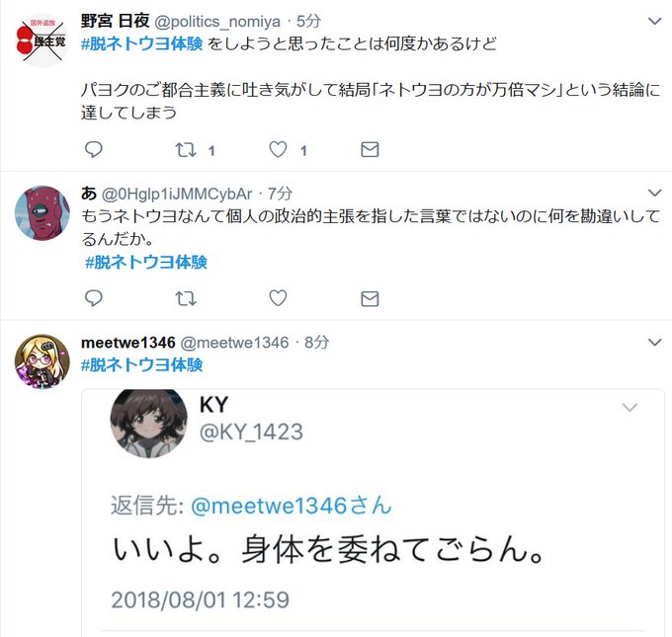Reply to the politics_nomiya tweet
Image resolution: width=672 pixels, height=637 pixels.
click(x=94, y=149)
